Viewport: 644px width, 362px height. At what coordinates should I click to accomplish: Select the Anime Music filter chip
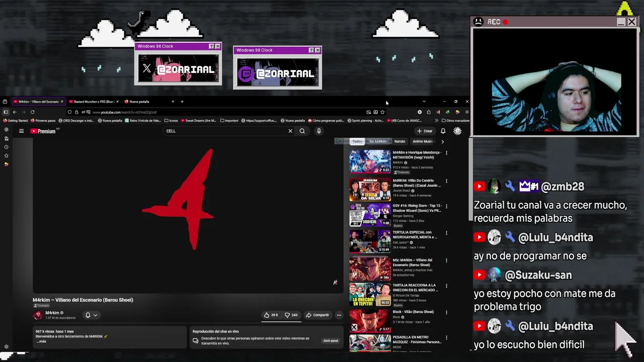(423, 141)
